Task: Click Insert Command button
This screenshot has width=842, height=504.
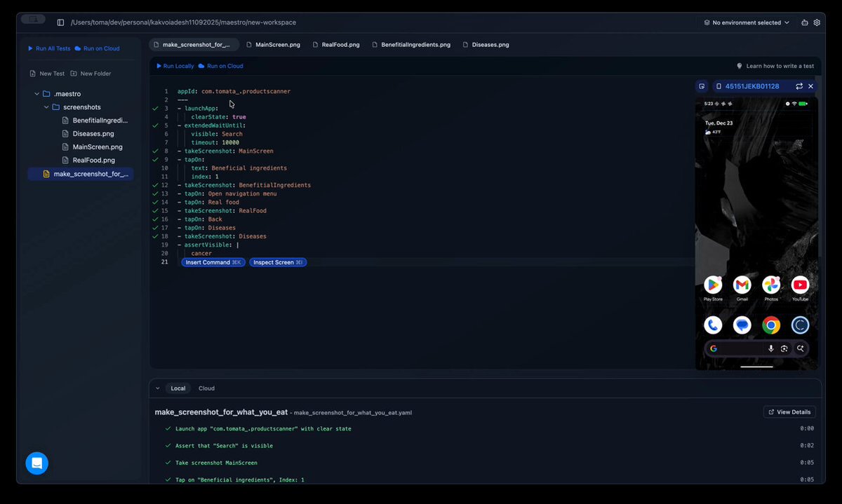Action: click(213, 262)
